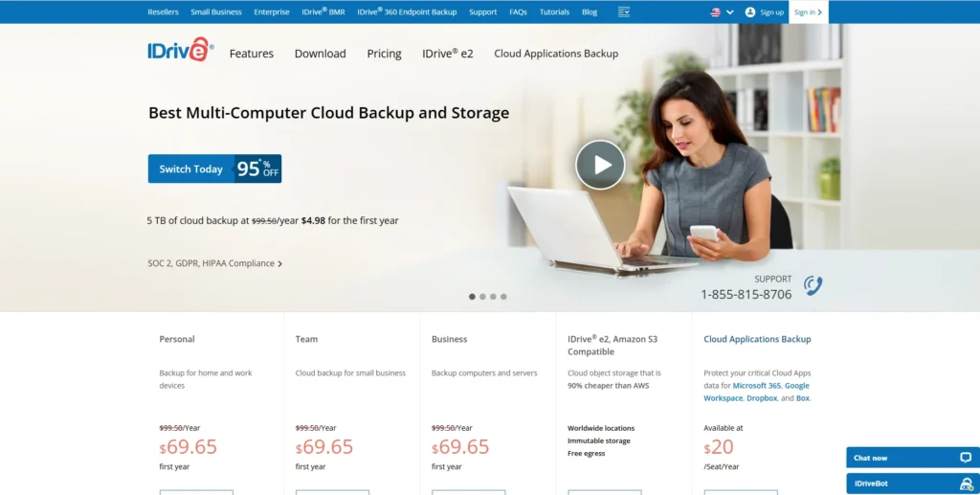This screenshot has width=980, height=495.
Task: Open the Sign in link
Action: click(808, 11)
